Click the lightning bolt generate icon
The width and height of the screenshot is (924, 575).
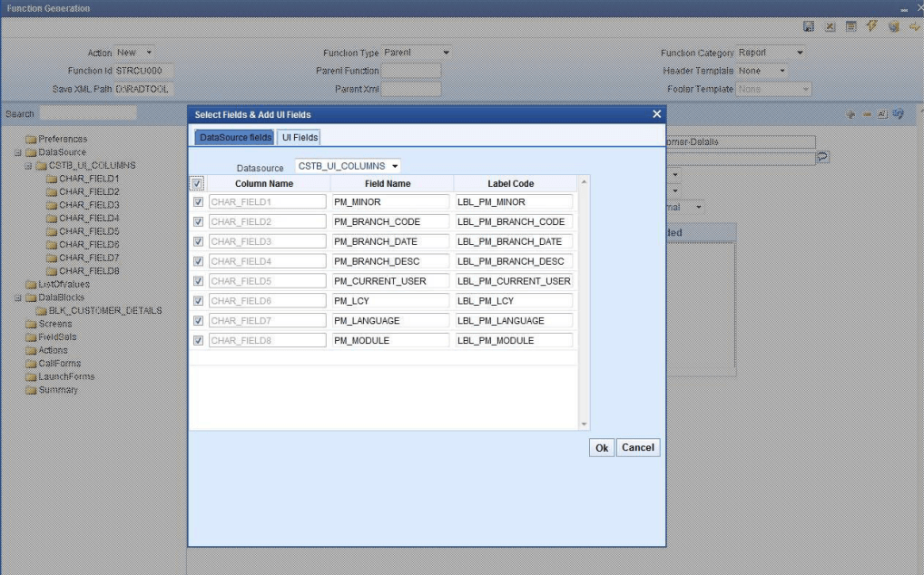coord(871,26)
